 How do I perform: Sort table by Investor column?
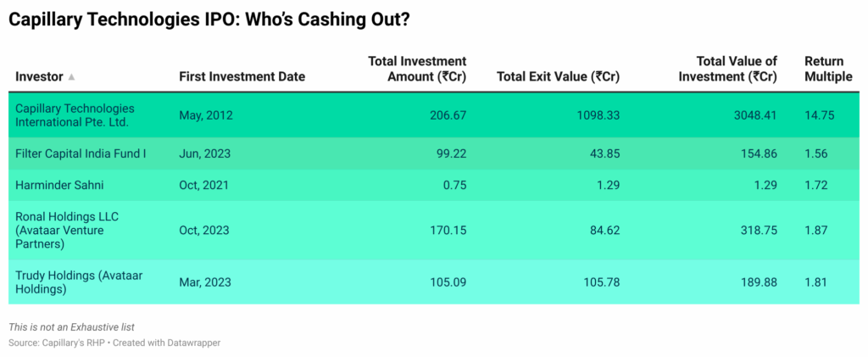(x=39, y=76)
